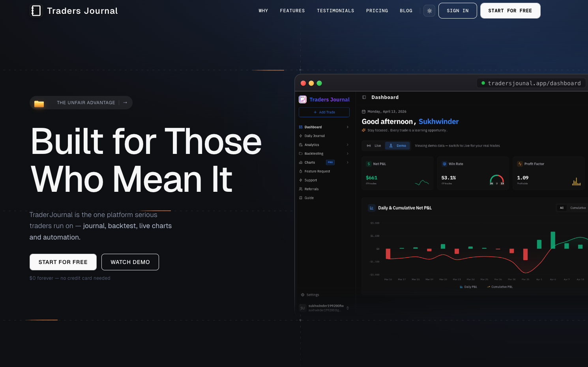Click the tall green bar for Apr 6
This screenshot has height=367, width=588.
(553, 240)
